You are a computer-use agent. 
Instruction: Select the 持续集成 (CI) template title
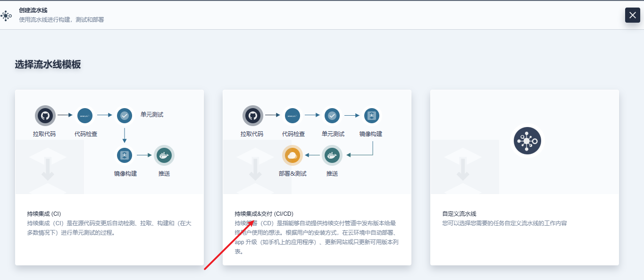[44, 214]
